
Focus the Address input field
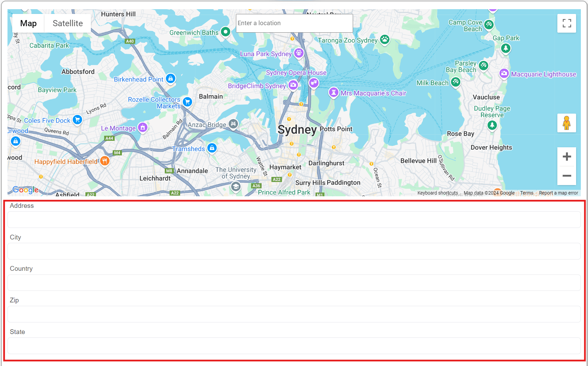(x=294, y=220)
